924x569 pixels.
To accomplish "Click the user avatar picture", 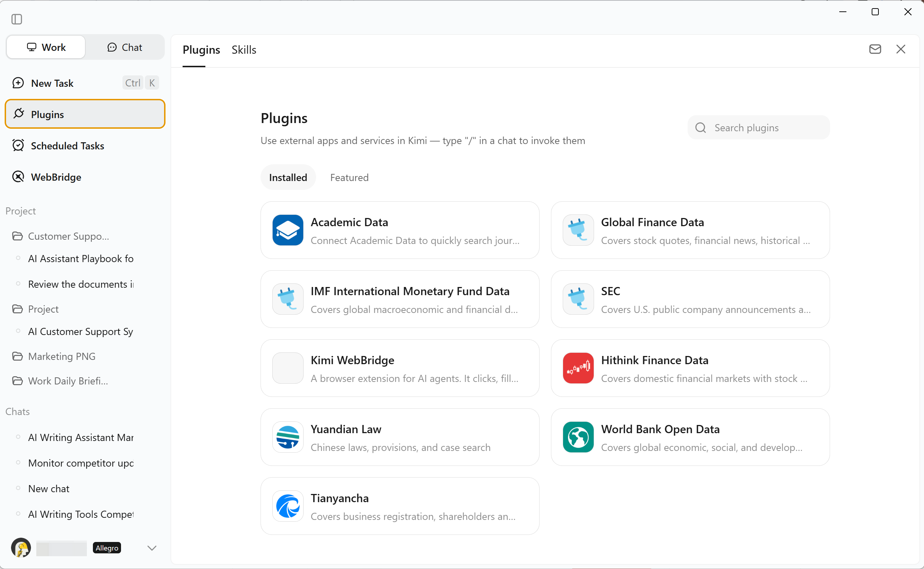I will pos(21,548).
